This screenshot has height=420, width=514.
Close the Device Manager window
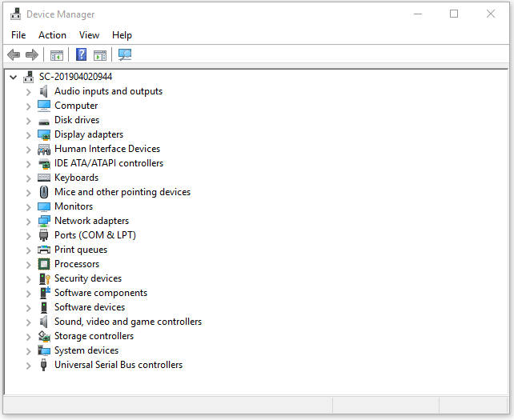(491, 14)
